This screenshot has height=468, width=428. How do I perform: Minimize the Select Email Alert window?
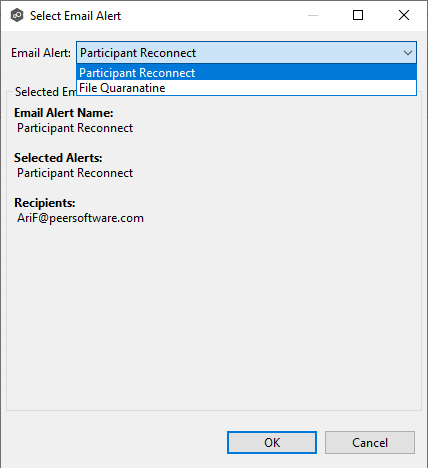pos(313,15)
